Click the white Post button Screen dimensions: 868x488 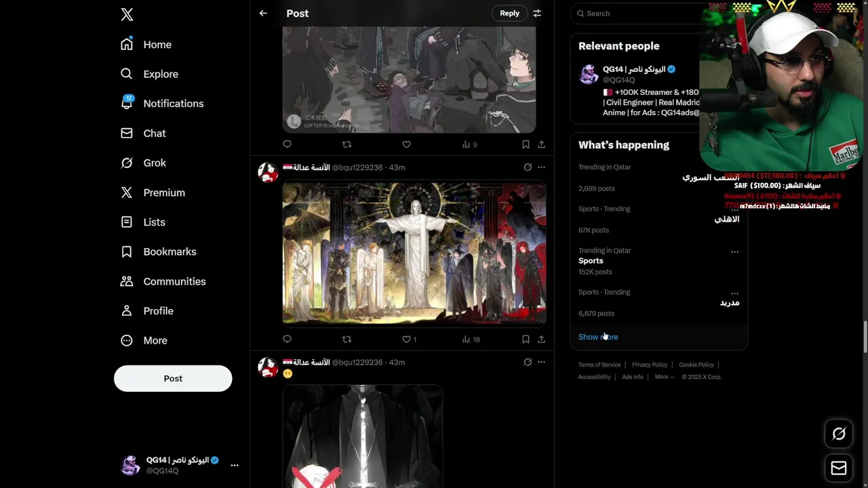(x=173, y=378)
